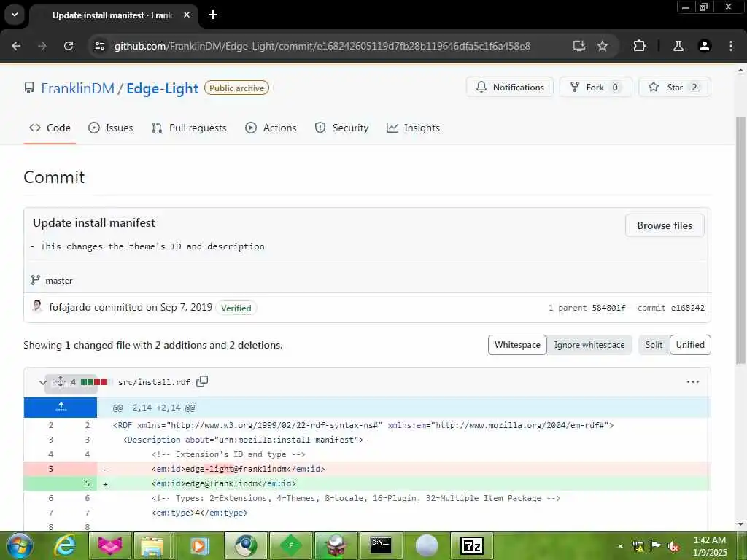Open the master branch link
This screenshot has width=747, height=560.
[59, 281]
